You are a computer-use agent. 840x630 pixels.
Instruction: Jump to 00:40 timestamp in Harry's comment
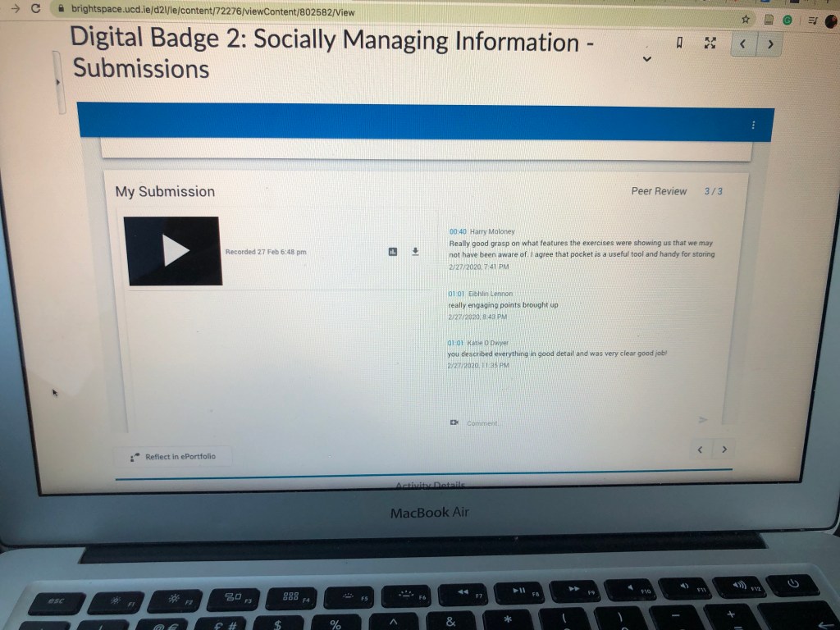click(x=458, y=231)
